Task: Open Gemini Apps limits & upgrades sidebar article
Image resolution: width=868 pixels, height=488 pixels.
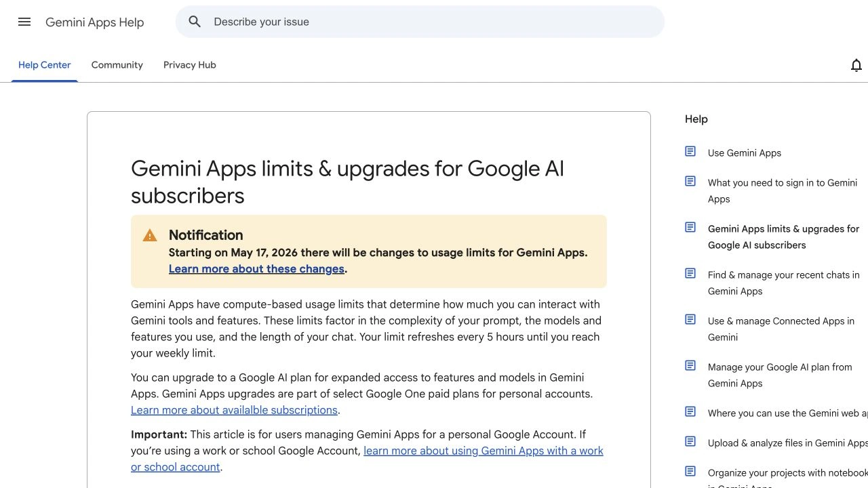Action: (783, 237)
